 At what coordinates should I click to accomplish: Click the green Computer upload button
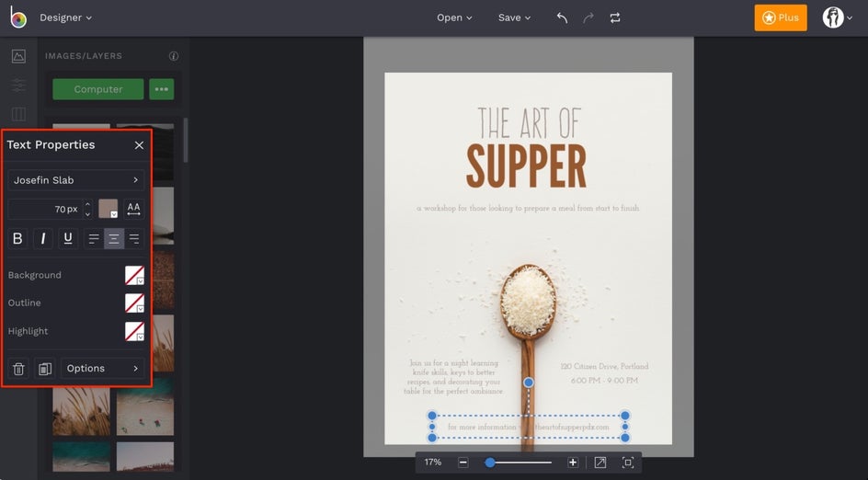(x=98, y=89)
